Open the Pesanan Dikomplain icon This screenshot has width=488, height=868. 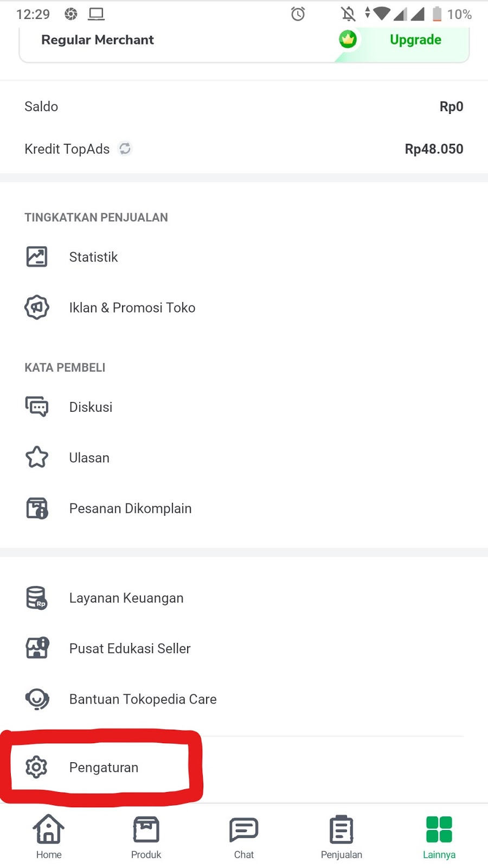click(x=37, y=508)
